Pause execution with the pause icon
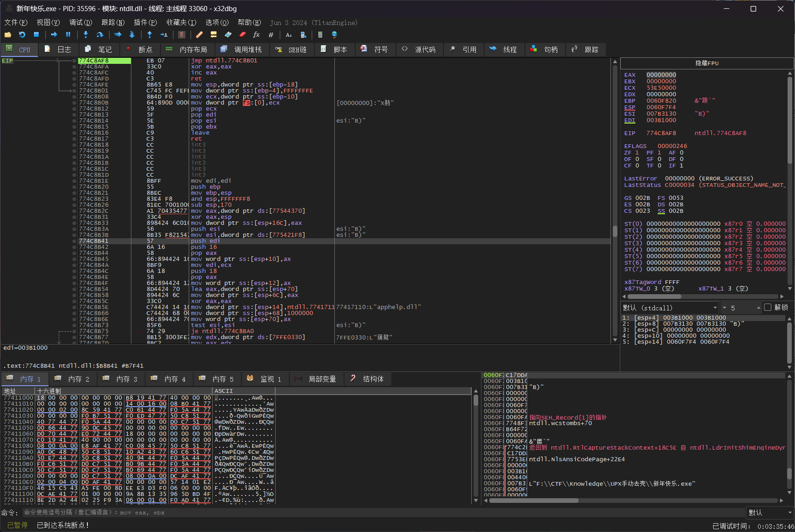The image size is (795, 532). tap(68, 35)
